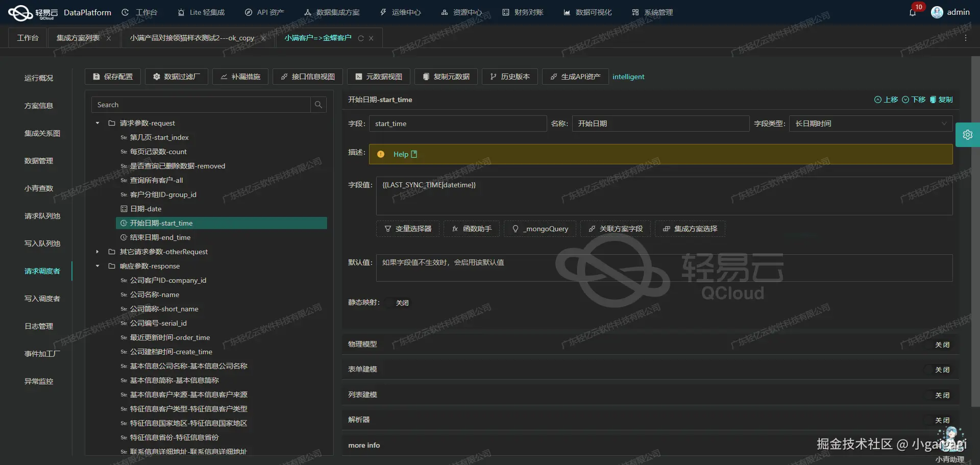This screenshot has width=980, height=465.
Task: Click the 保存配置 save button
Action: click(112, 76)
